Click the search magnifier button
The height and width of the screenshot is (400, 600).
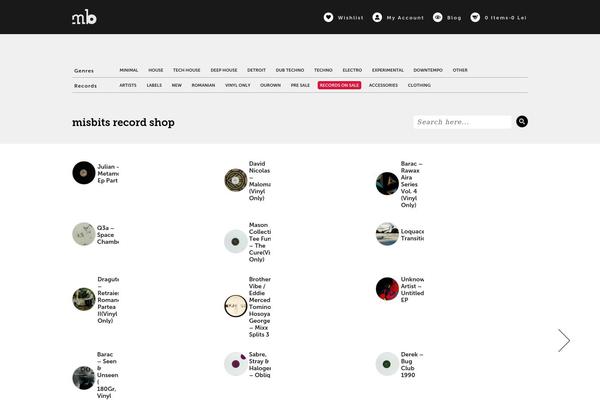pos(522,122)
